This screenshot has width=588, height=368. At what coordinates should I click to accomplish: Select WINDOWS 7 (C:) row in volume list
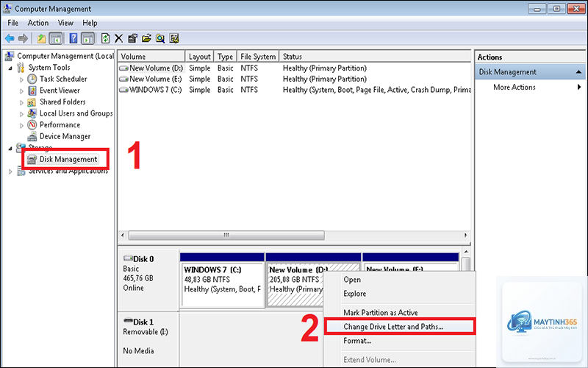(x=295, y=90)
